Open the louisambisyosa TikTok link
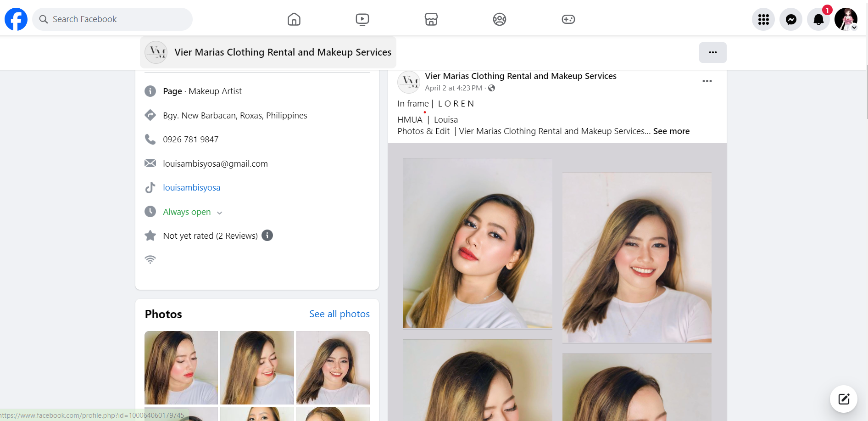The height and width of the screenshot is (421, 868). (191, 188)
